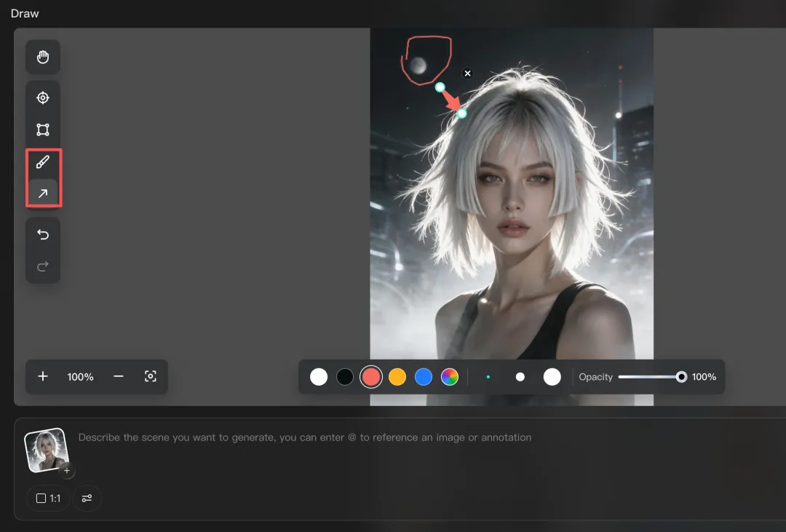Viewport: 786px width, 532px height.
Task: Select the rectangle bounding box tool
Action: (x=43, y=130)
